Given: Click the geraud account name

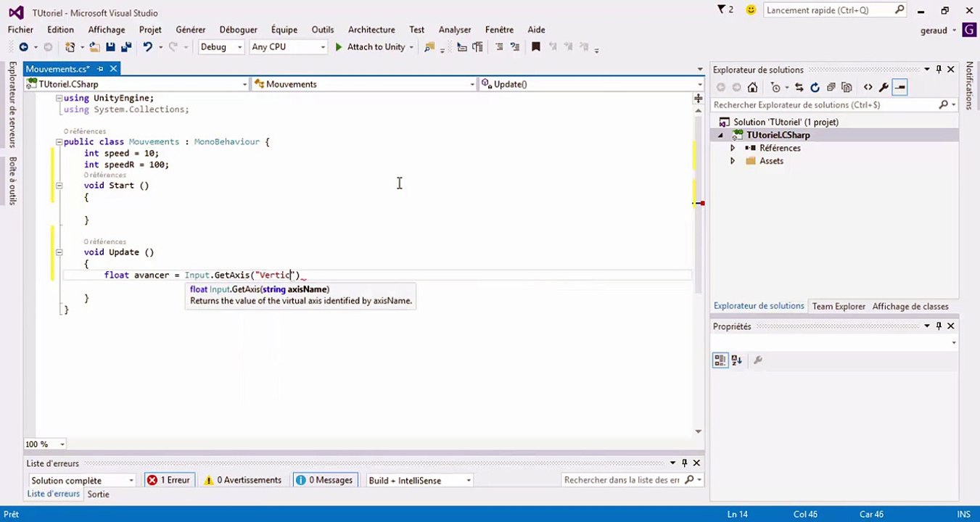Looking at the screenshot, I should (x=934, y=30).
